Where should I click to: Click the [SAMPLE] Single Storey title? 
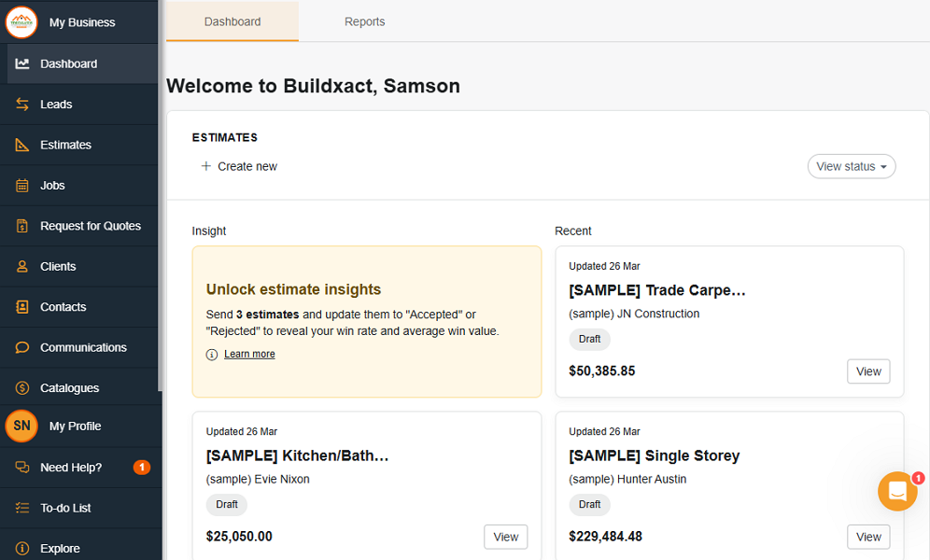(x=655, y=455)
